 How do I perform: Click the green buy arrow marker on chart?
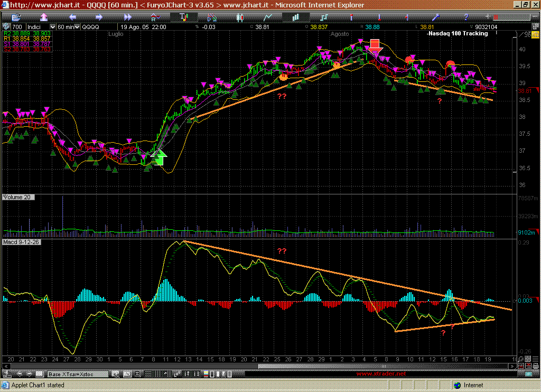[x=159, y=157]
